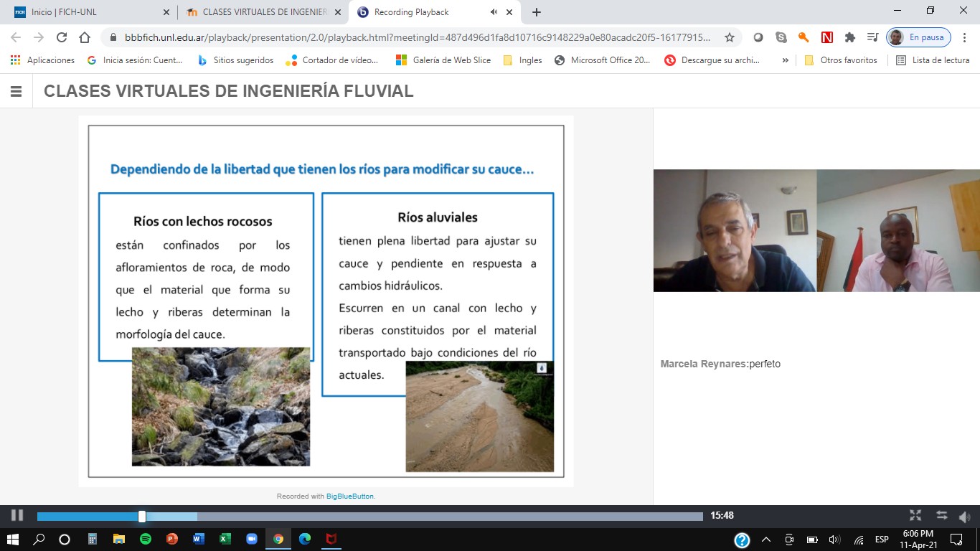Mute the playback volume speaker
980x551 pixels.
[964, 516]
